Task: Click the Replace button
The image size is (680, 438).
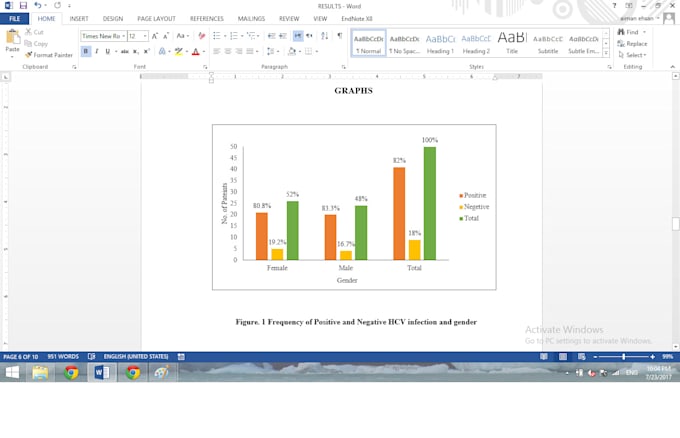Action: (x=632, y=44)
